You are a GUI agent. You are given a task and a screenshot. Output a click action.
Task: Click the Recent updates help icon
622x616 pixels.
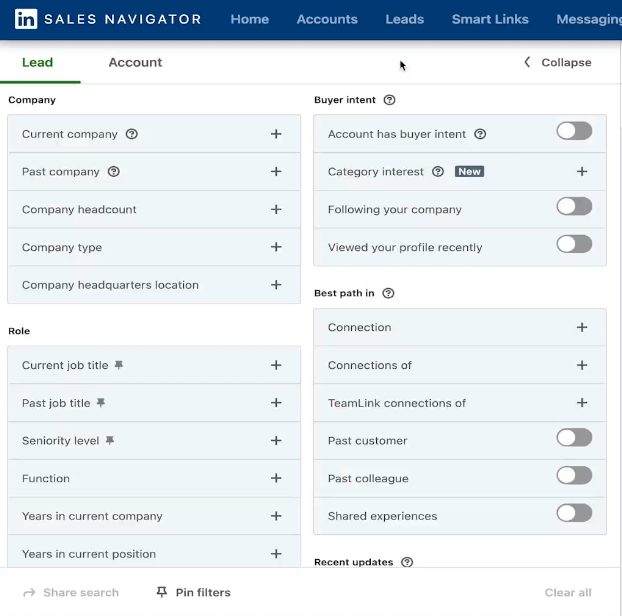tap(407, 563)
